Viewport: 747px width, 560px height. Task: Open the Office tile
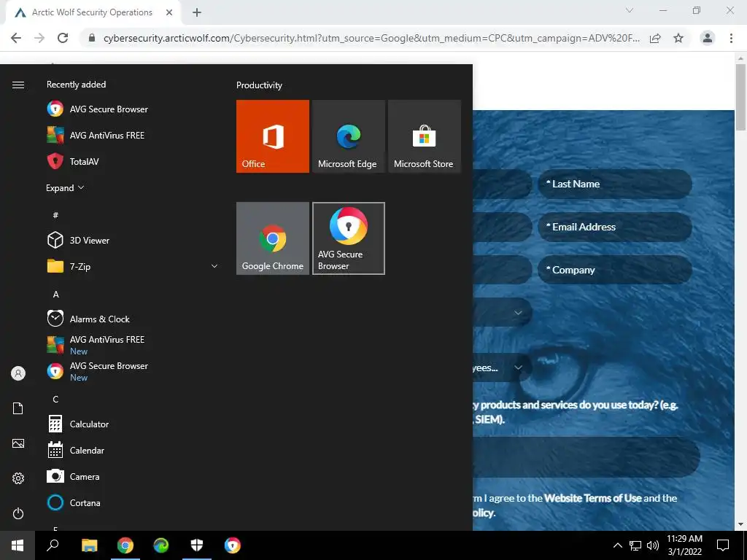click(273, 136)
